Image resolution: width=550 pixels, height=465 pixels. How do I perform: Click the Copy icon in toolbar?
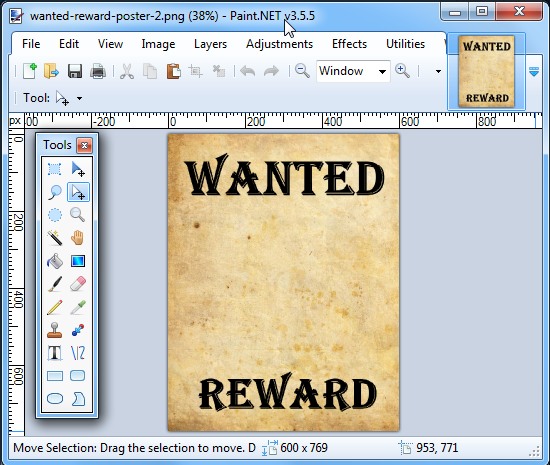point(150,71)
